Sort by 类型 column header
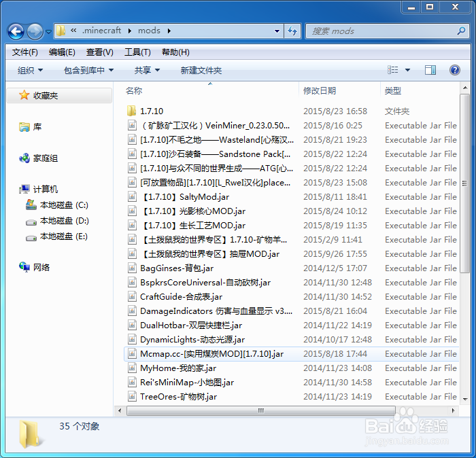Viewport: 476px width, 458px height. pos(393,90)
